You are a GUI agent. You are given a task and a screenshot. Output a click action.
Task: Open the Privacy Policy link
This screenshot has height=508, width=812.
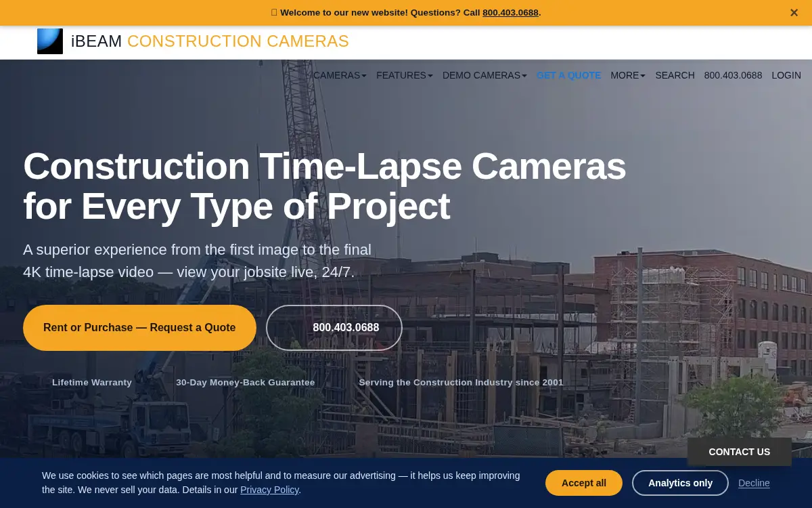(269, 490)
